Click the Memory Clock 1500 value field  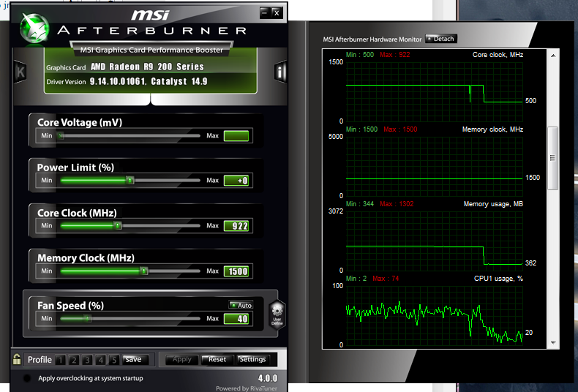pyautogui.click(x=236, y=271)
